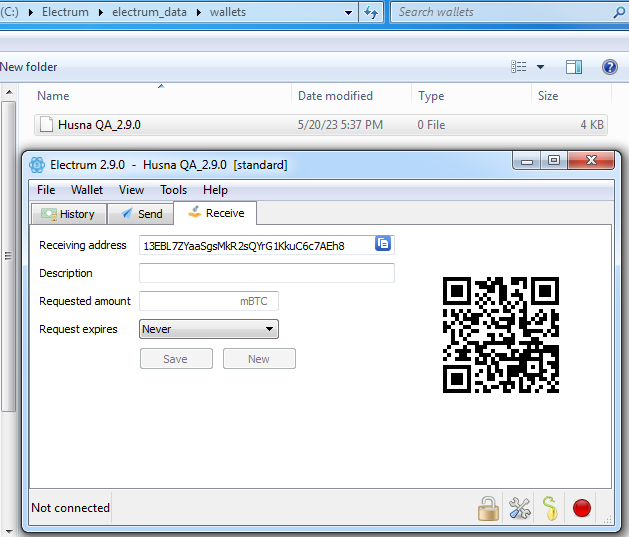629x537 pixels.
Task: Click New folder in Explorer toolbar
Action: point(28,67)
